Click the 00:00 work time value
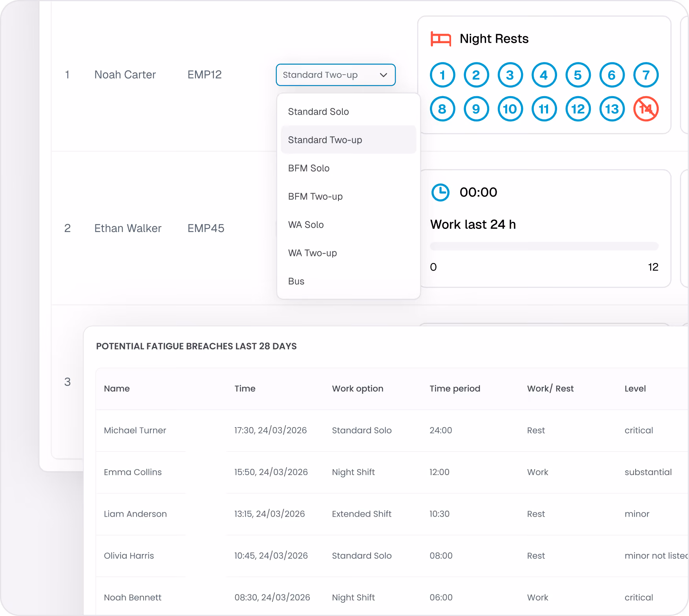Viewport: 689px width, 616px height. pos(479,192)
